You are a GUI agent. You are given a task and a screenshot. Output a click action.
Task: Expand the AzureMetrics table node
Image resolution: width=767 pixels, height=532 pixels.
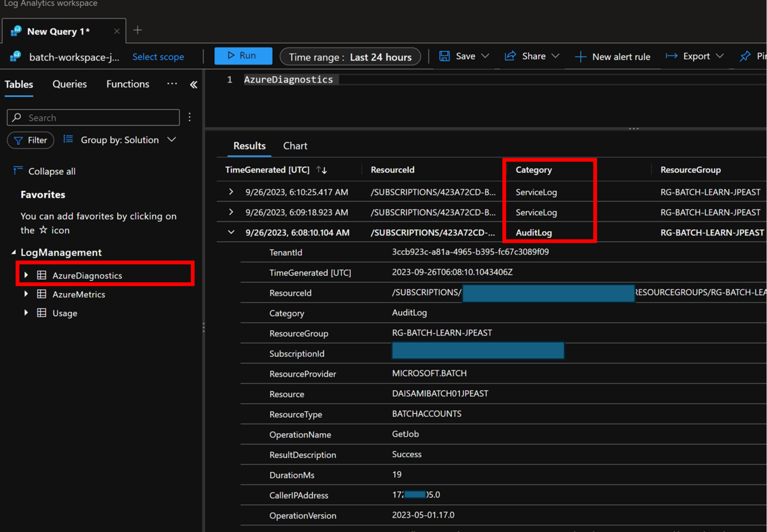[26, 294]
